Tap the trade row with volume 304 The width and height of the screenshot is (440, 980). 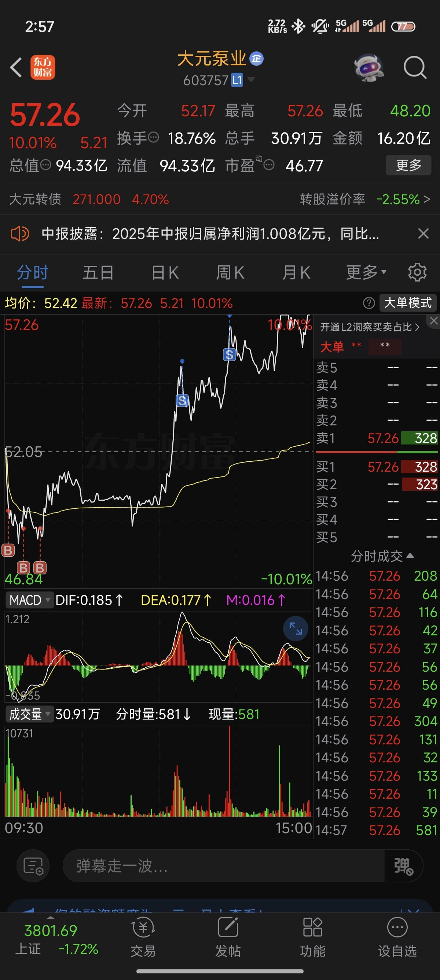pyautogui.click(x=377, y=721)
